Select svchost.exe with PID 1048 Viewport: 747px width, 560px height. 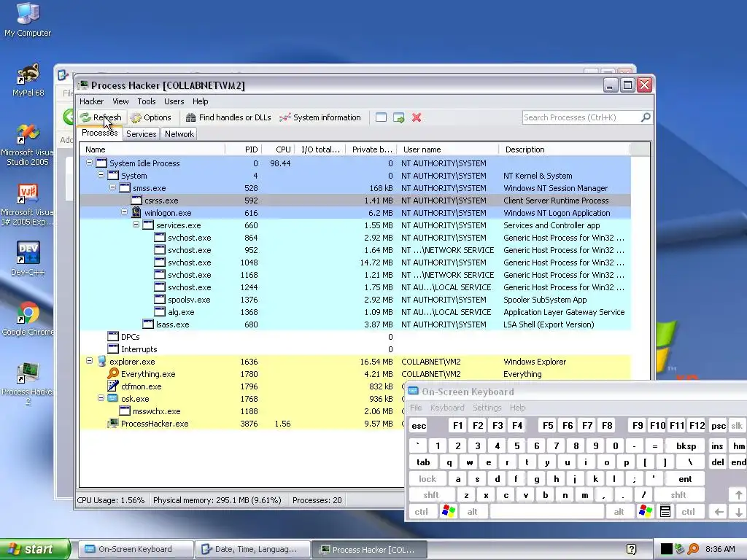[355, 262]
